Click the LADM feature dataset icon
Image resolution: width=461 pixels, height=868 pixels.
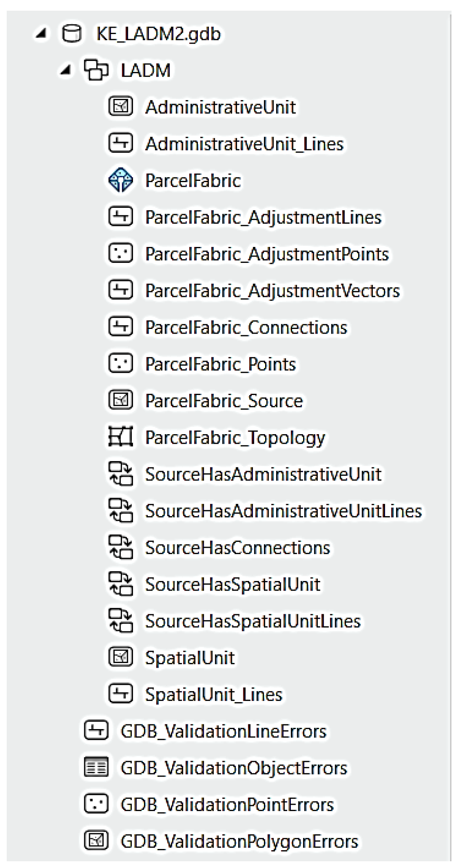(x=96, y=70)
